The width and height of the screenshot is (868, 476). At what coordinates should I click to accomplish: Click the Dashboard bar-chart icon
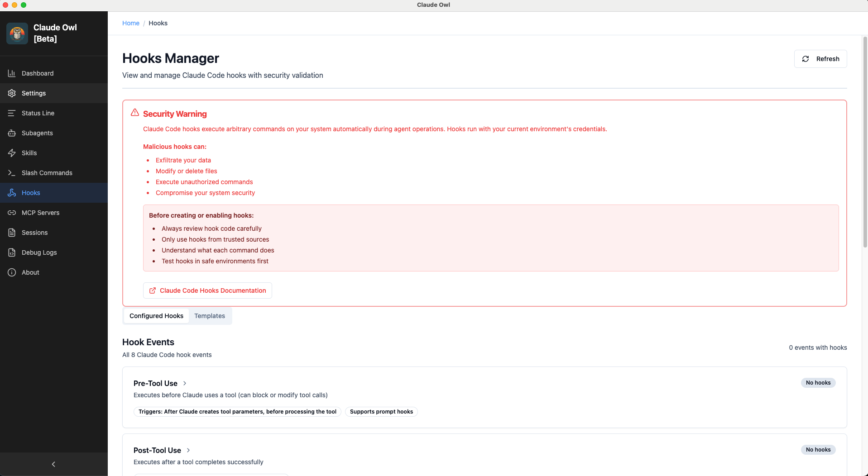click(x=12, y=73)
